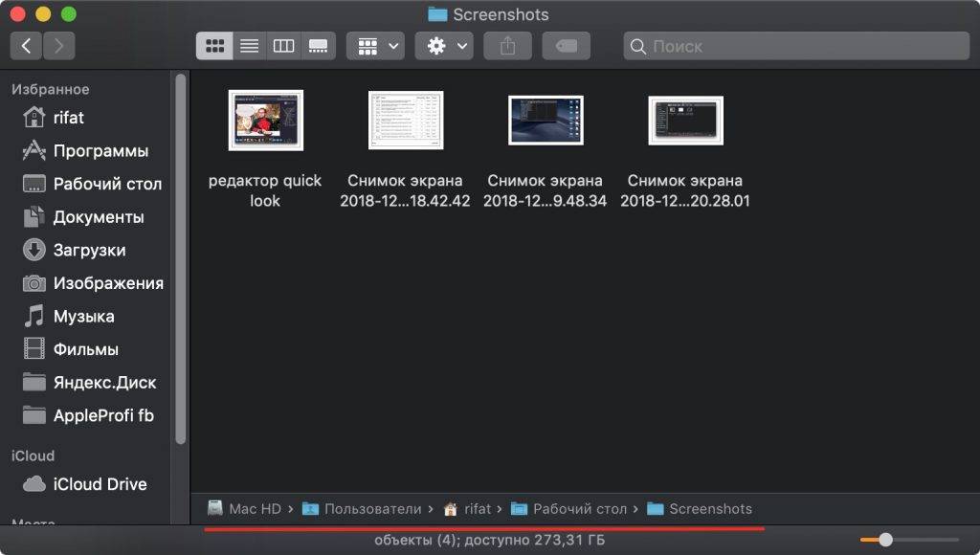
Task: Adjust the icon size slider
Action: pos(885,540)
